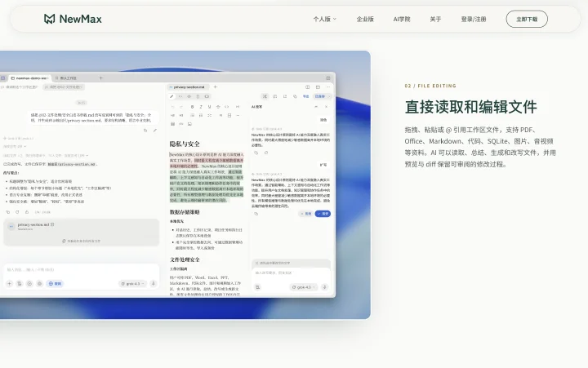Open the 关于 navigation item
588x368 pixels.
[435, 19]
